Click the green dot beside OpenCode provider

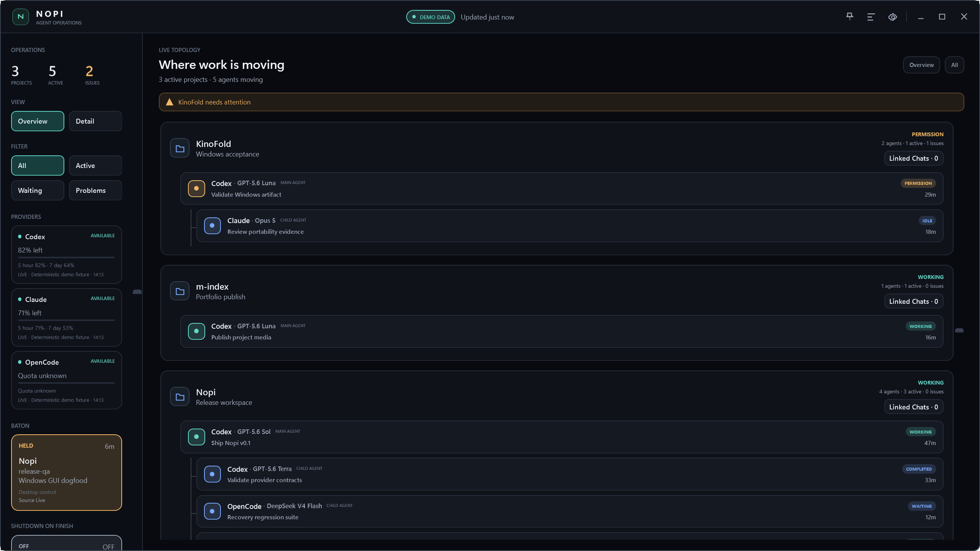20,362
